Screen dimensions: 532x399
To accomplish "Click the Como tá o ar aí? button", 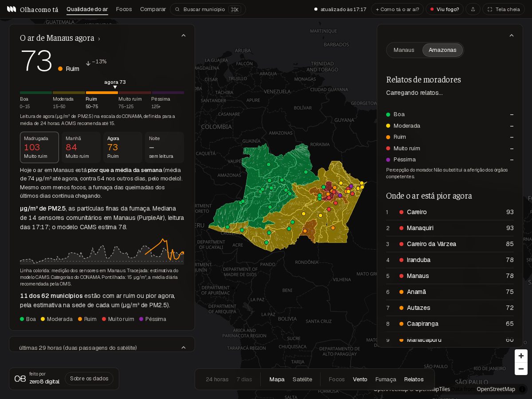I will (x=397, y=9).
